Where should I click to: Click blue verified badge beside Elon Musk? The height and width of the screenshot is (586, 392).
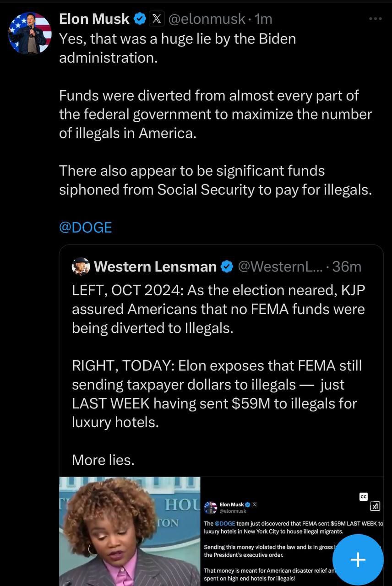(140, 19)
